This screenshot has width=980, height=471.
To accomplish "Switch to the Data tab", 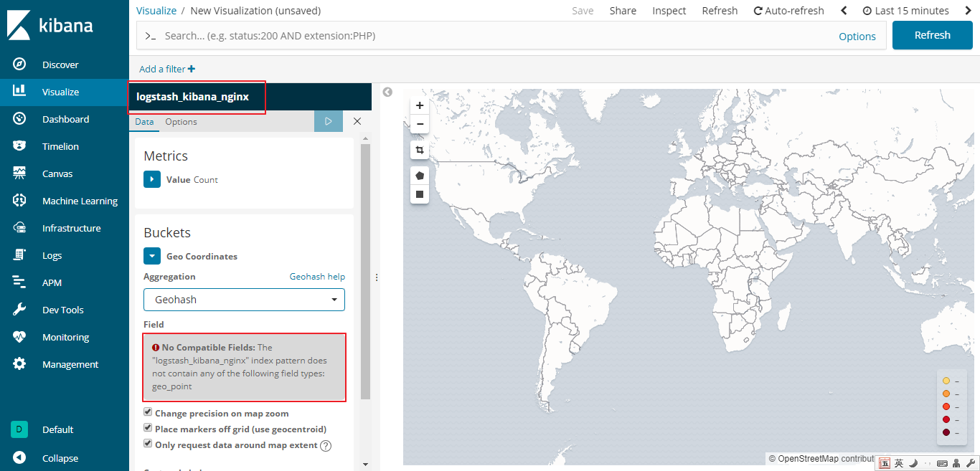I will [x=144, y=122].
